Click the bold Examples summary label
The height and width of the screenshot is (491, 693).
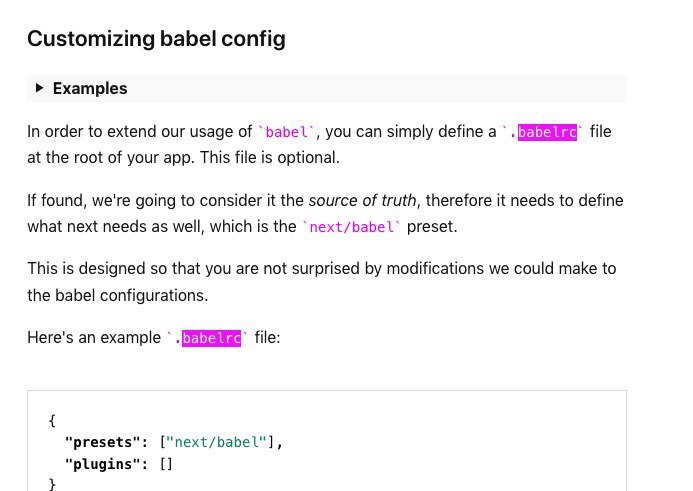90,88
